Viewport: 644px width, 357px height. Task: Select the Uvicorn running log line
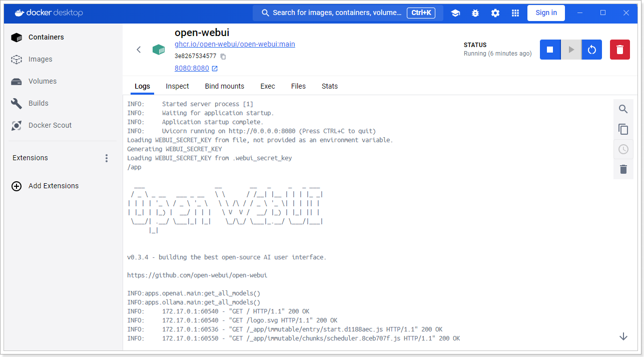coord(251,131)
